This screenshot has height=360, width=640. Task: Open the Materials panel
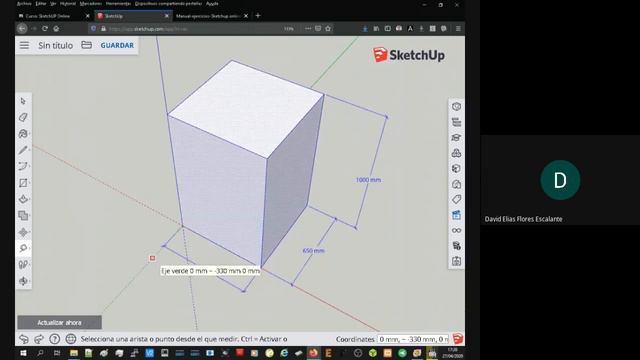point(456,169)
